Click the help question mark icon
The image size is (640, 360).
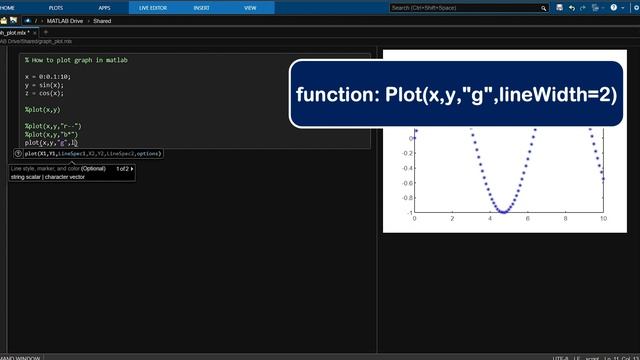(x=613, y=8)
